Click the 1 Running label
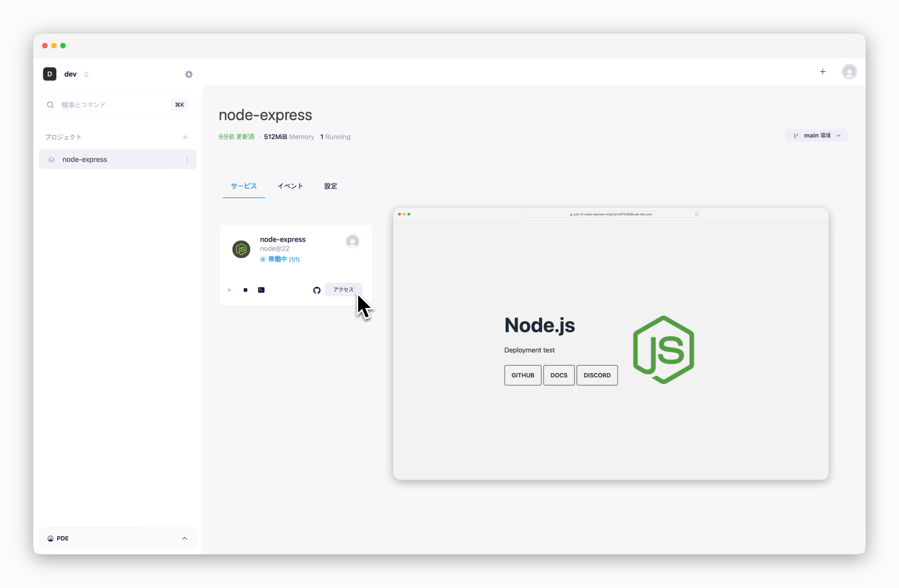 (335, 137)
